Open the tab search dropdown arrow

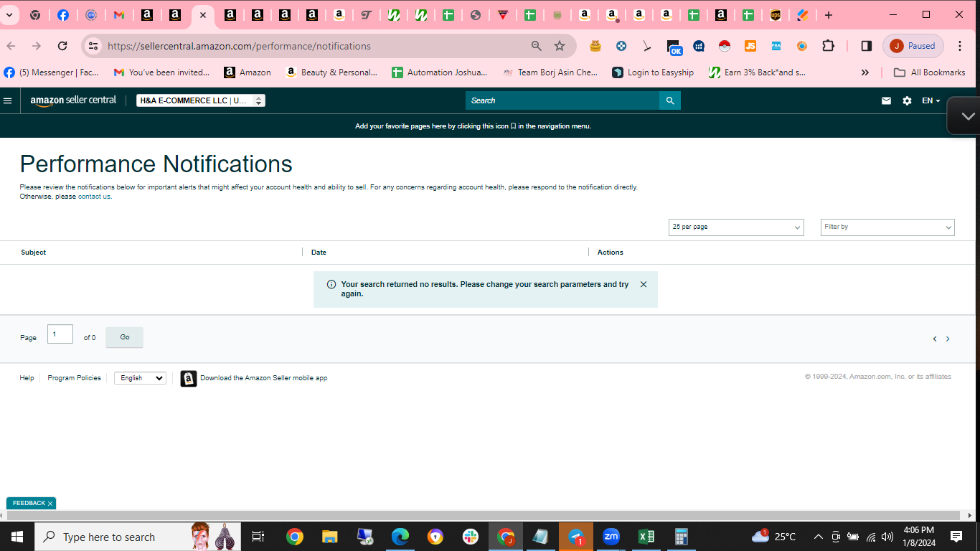(9, 15)
